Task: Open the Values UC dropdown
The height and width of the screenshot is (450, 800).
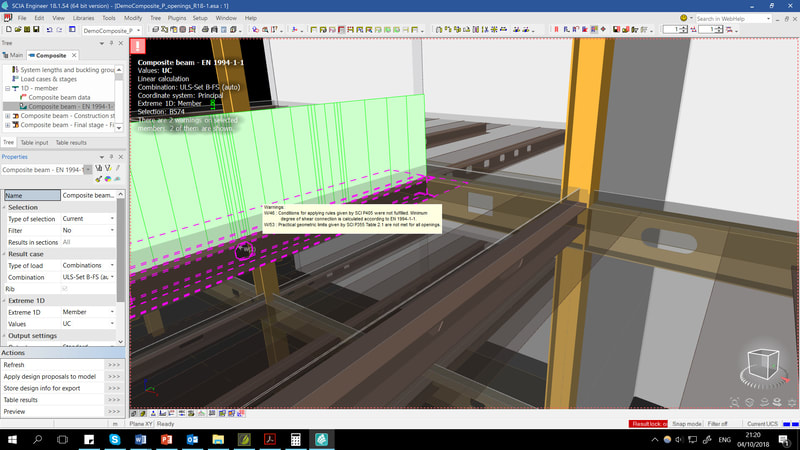Action: point(112,323)
